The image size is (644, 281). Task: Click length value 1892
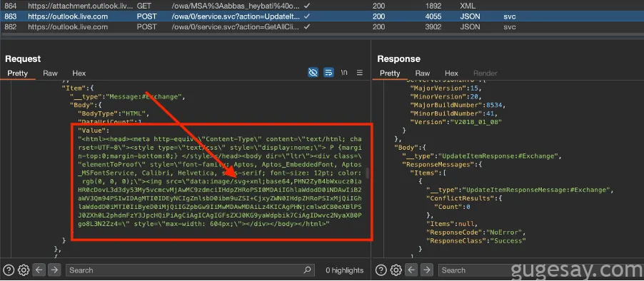[x=433, y=6]
